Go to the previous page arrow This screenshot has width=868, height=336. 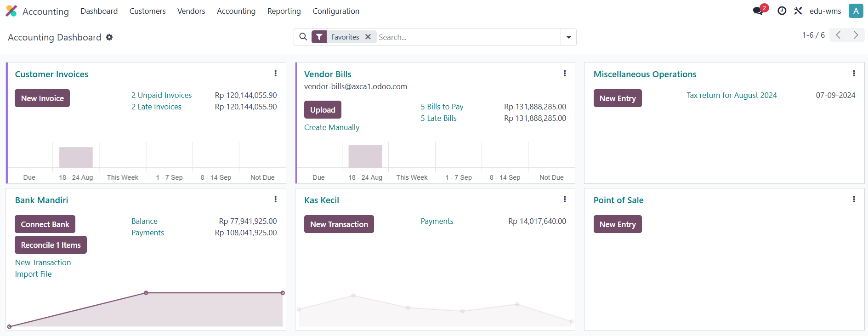(x=838, y=35)
